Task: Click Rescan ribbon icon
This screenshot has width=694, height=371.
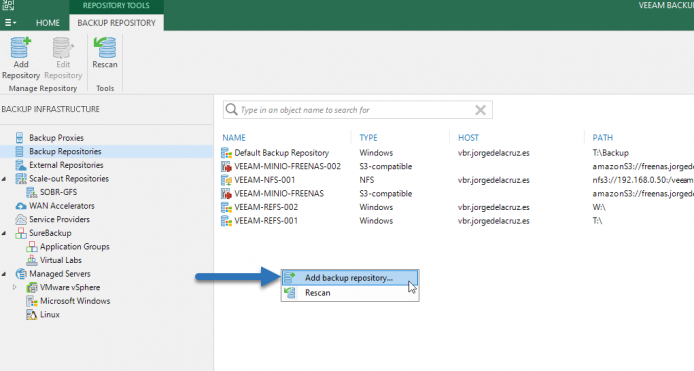Action: click(x=105, y=48)
